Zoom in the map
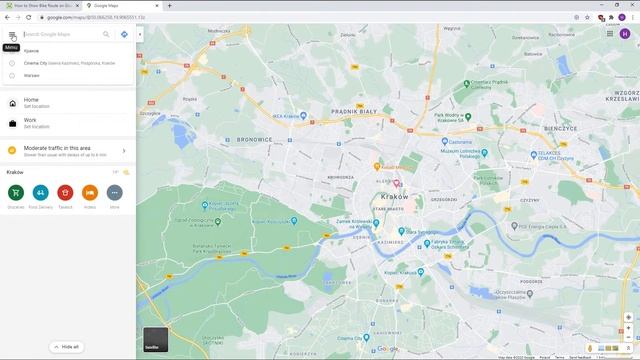Viewport: 640px width, 360px height. [629, 328]
